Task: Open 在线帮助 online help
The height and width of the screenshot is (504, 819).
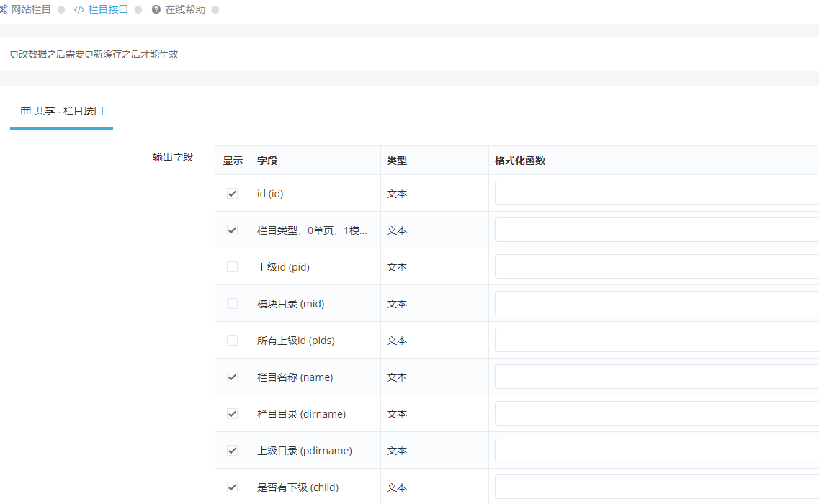Action: pyautogui.click(x=185, y=10)
